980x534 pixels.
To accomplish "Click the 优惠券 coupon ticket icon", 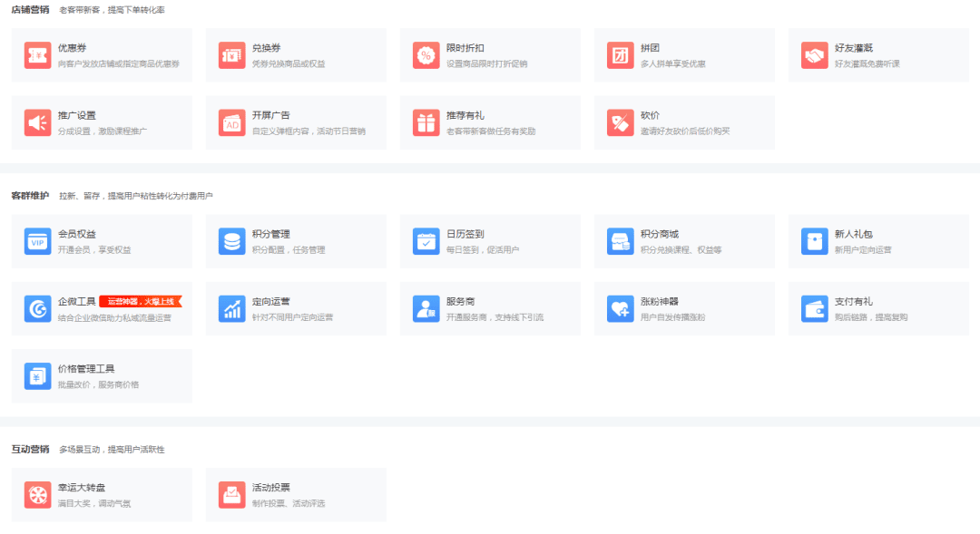I will (x=37, y=55).
